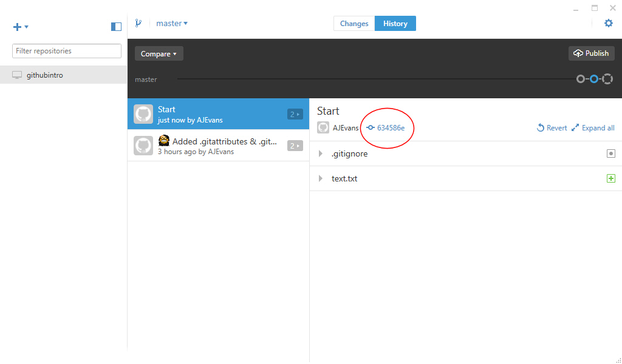The image size is (622, 364).
Task: Click the emoji icon in second commit title
Action: (x=164, y=141)
